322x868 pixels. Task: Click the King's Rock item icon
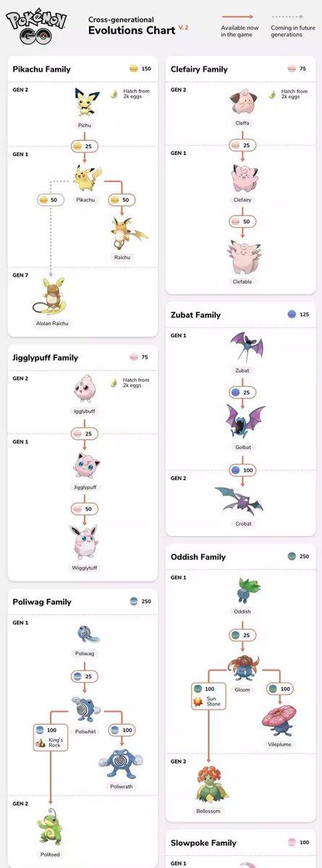tap(41, 743)
